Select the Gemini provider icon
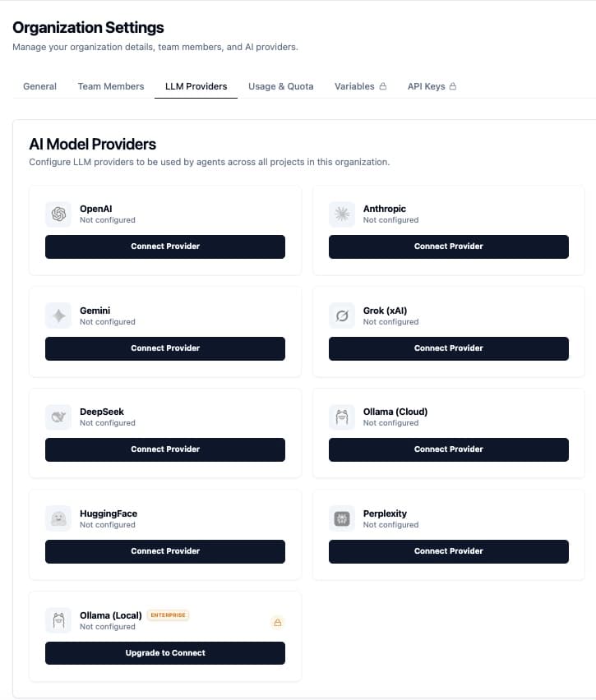The width and height of the screenshot is (596, 700). click(x=58, y=316)
